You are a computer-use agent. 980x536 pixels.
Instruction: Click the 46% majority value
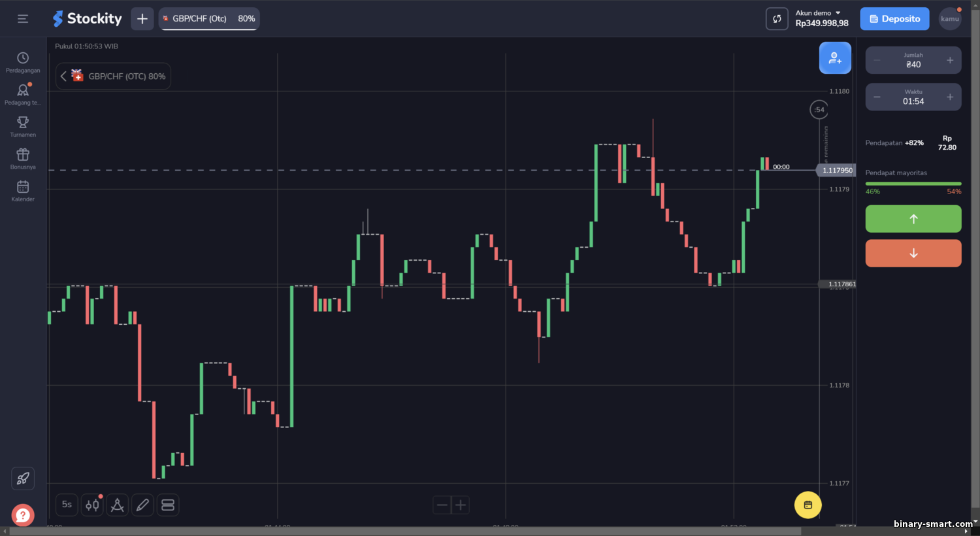click(x=873, y=192)
